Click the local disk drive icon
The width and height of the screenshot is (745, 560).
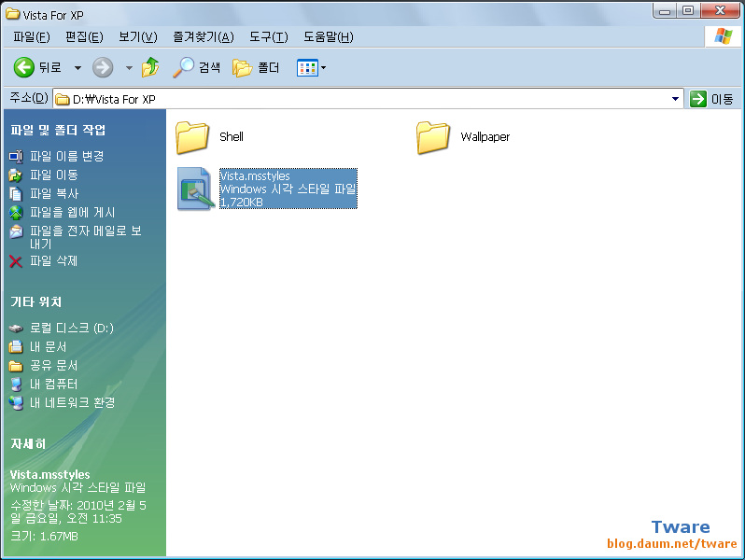[x=16, y=329]
